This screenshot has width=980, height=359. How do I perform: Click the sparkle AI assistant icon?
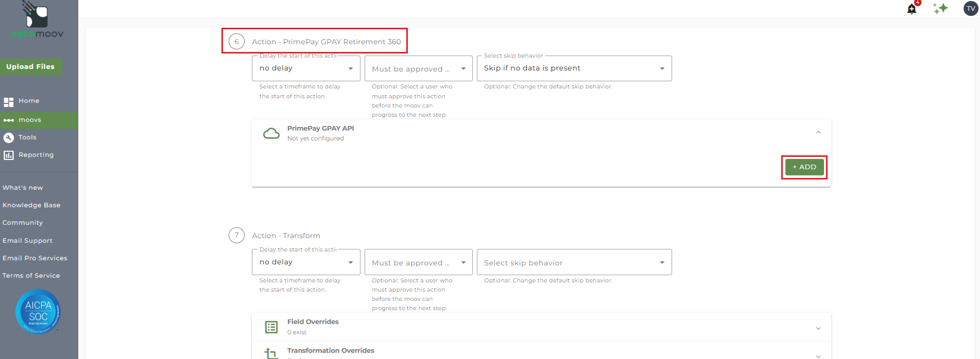(x=941, y=8)
